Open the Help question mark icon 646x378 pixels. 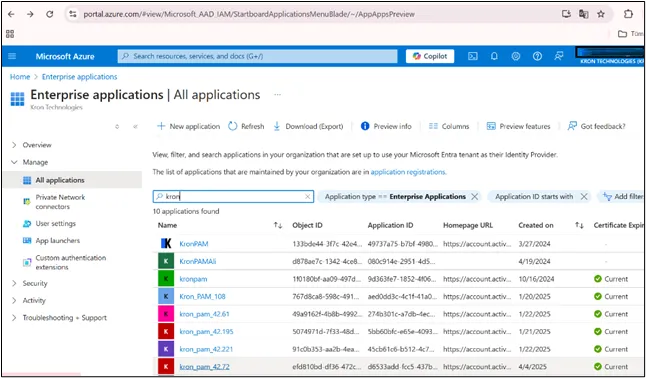coord(537,56)
